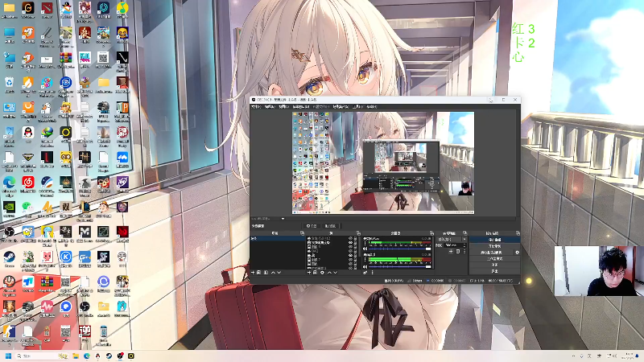
Task: Open File Explorer from the taskbar
Action: coord(76,356)
